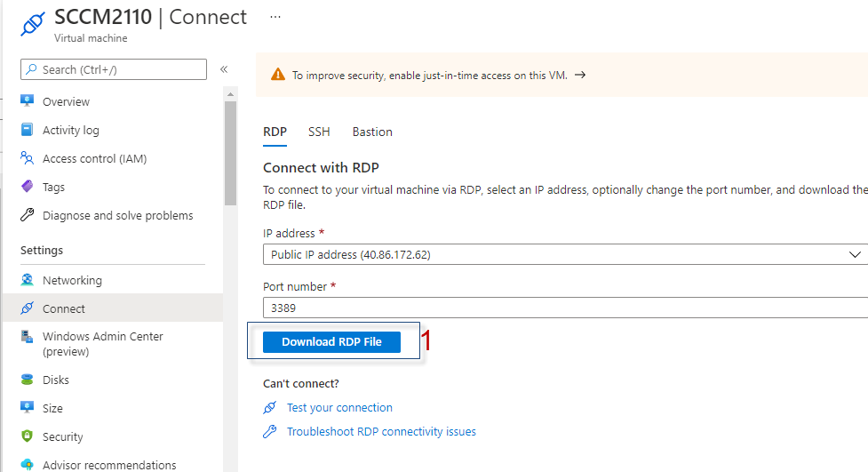
Task: Click the SCCM2110 | Connect page title
Action: pyautogui.click(x=150, y=17)
